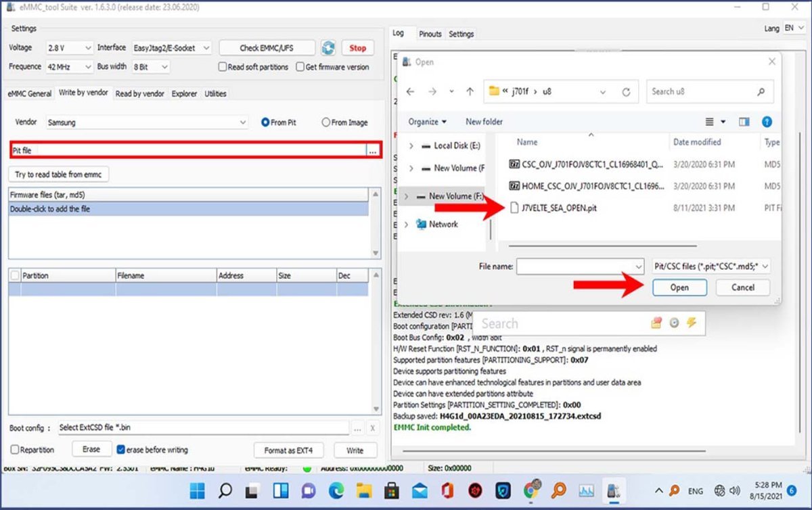Go up one folder level in Open dialog
This screenshot has height=510, width=812.
[x=470, y=92]
